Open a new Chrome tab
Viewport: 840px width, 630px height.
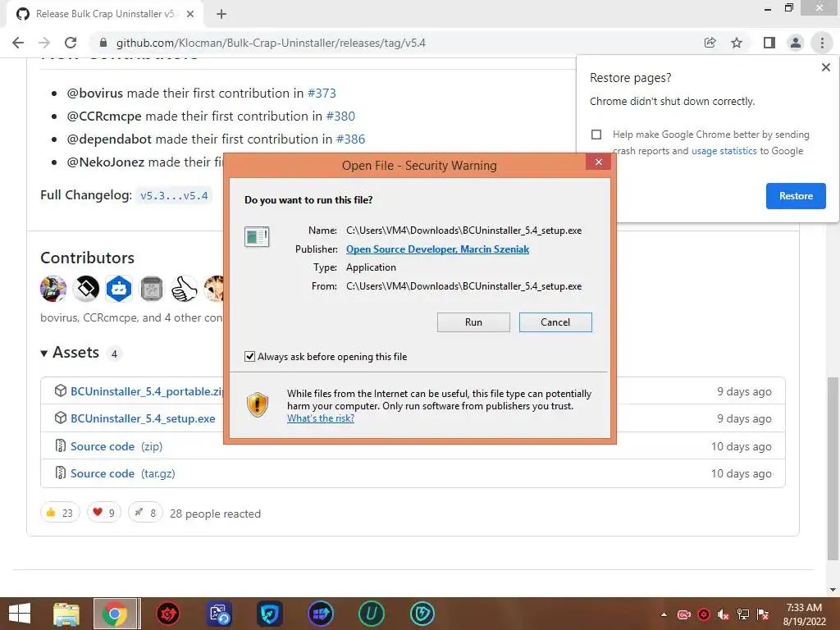coord(221,14)
